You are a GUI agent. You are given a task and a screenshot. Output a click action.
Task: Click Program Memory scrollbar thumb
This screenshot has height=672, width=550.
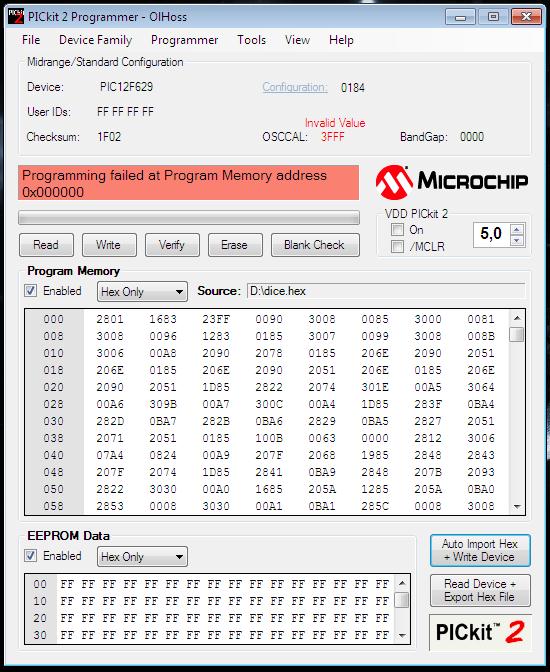pyautogui.click(x=517, y=334)
